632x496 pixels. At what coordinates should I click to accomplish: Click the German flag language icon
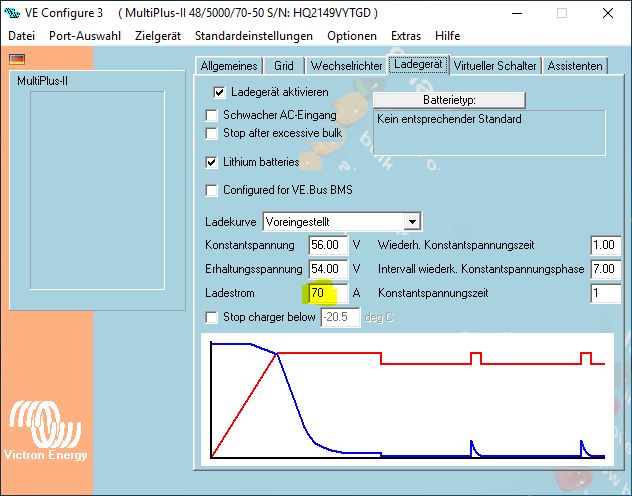click(17, 59)
